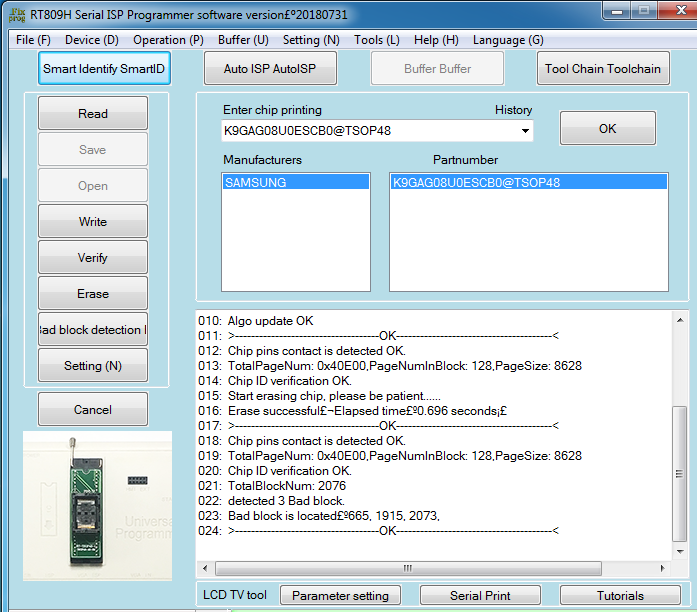Image resolution: width=697 pixels, height=612 pixels.
Task: Click the log vertical scrollbar thumb
Action: click(679, 474)
